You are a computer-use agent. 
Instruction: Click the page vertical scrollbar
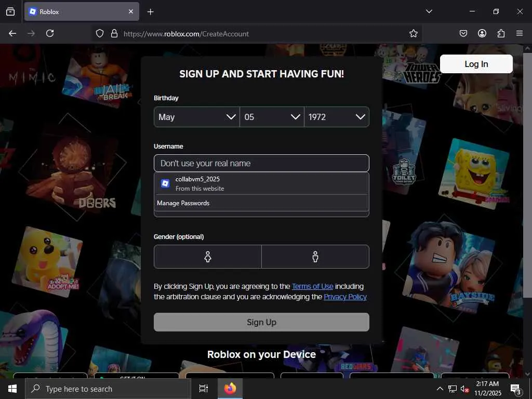[527, 177]
